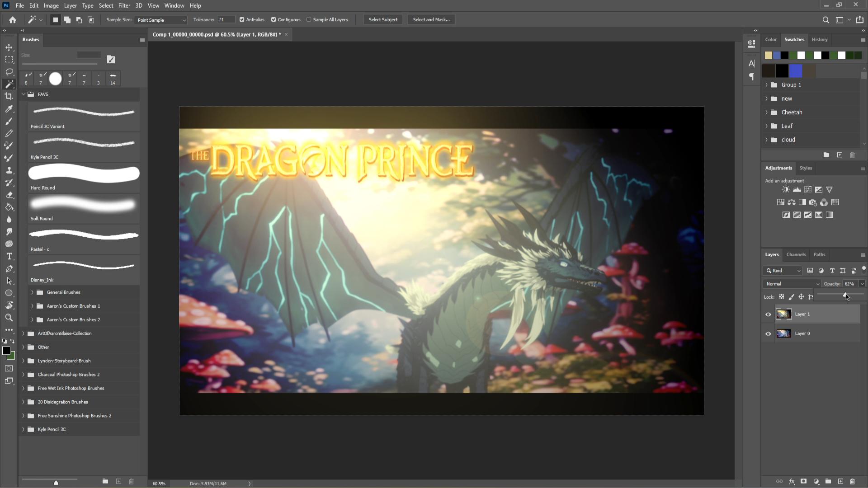Click the Select and Mask button
The image size is (868, 488).
point(431,20)
